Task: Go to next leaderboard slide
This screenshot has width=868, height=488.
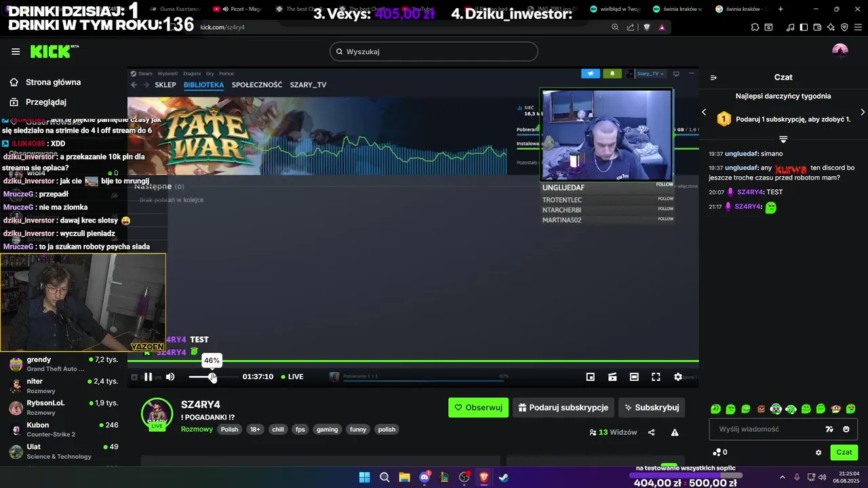Action: point(863,112)
